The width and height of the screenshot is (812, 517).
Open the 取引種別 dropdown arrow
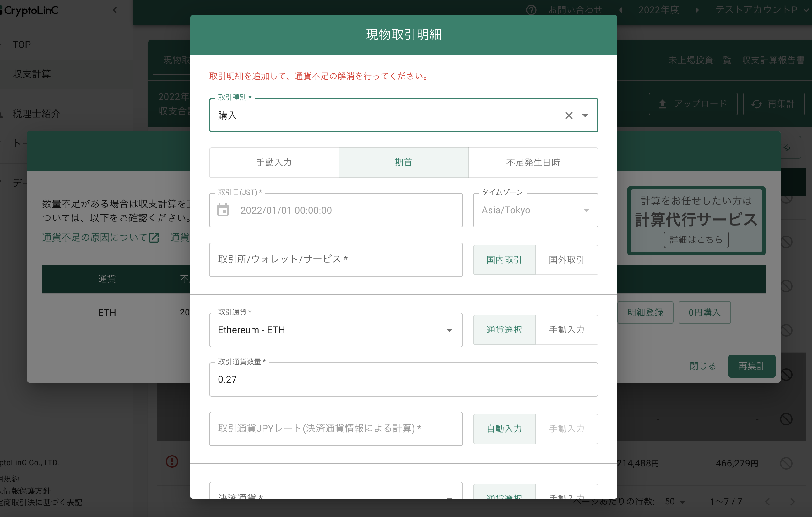pos(585,115)
